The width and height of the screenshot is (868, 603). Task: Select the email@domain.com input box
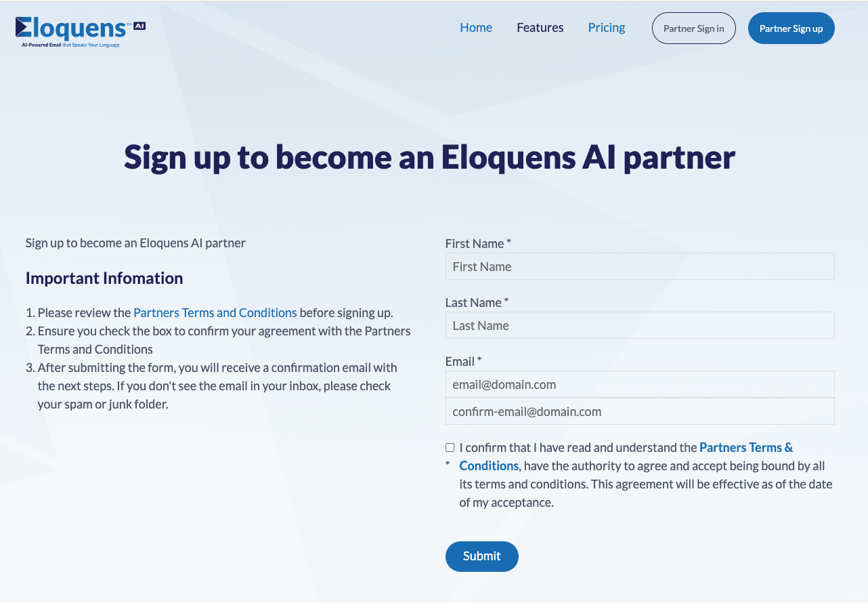pos(639,385)
